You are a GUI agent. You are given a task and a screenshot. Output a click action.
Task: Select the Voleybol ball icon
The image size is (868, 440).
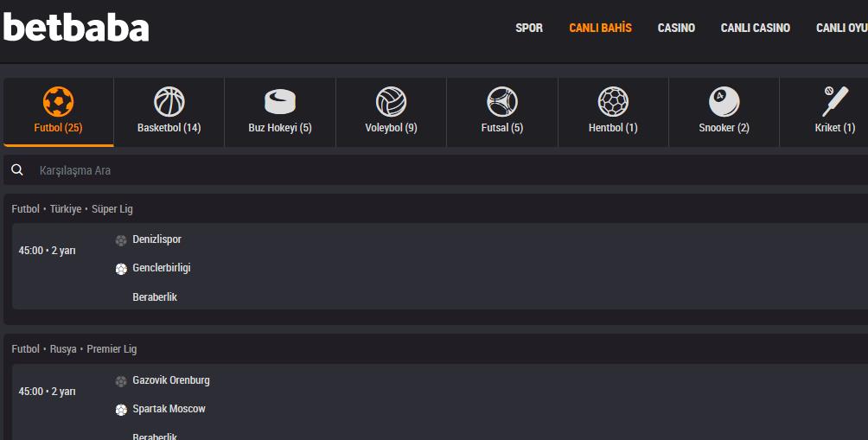[392, 102]
